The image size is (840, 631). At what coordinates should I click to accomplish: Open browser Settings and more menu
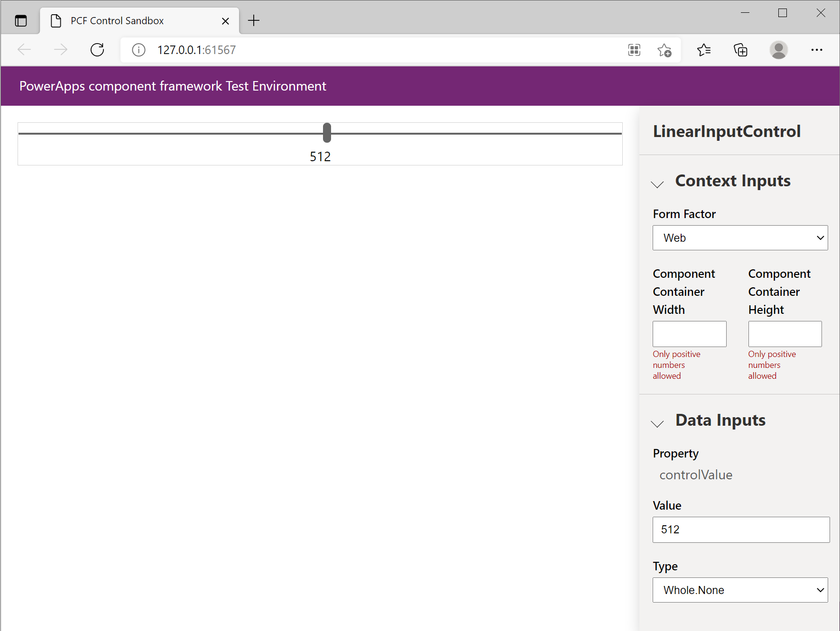point(817,50)
